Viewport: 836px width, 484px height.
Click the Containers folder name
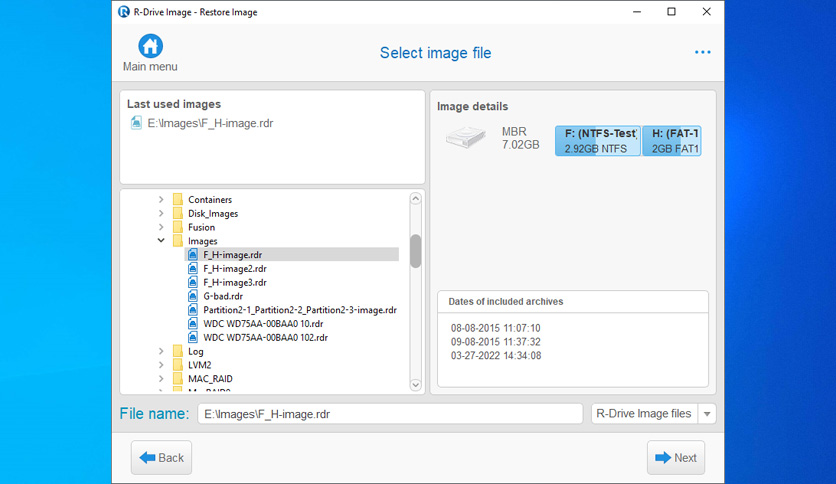pos(210,199)
